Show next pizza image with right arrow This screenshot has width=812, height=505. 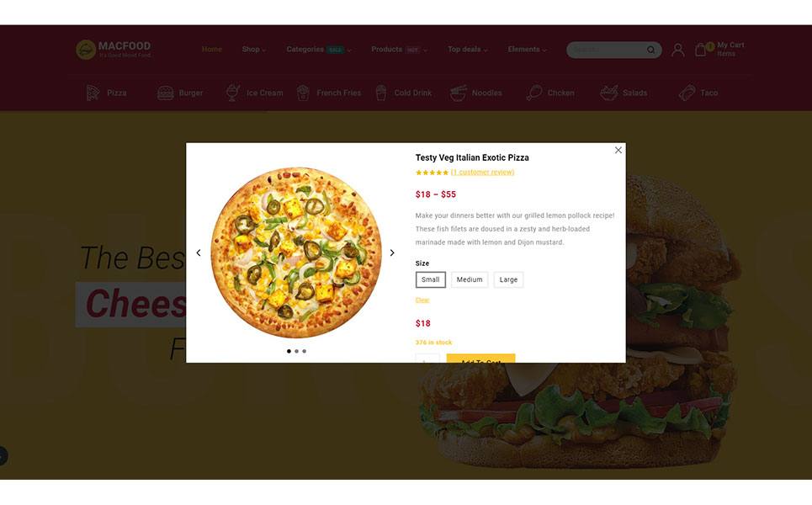click(392, 252)
